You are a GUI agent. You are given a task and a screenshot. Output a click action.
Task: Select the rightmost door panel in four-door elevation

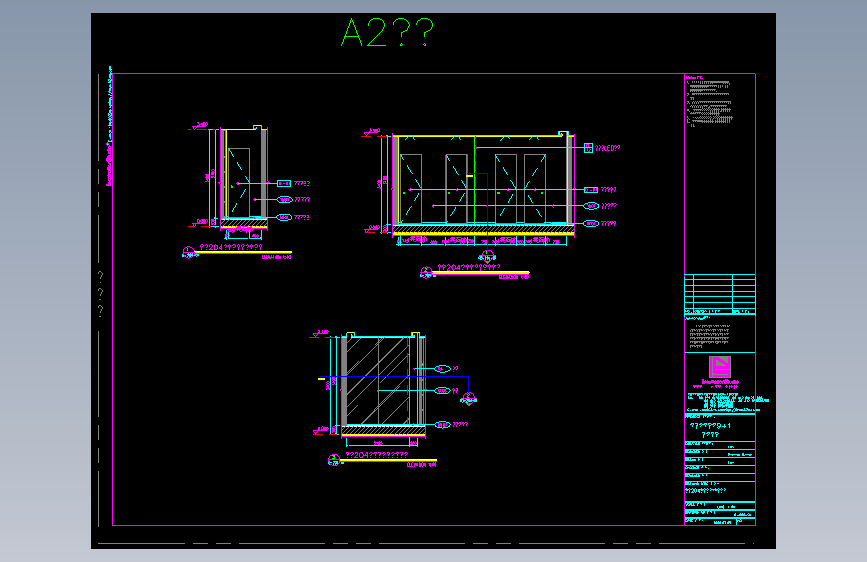coord(535,189)
